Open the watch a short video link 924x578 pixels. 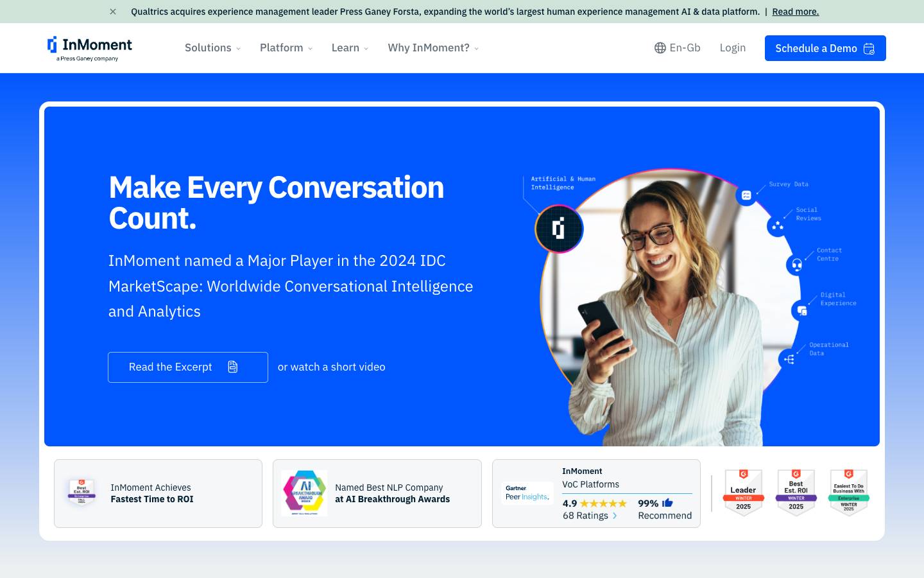tap(331, 367)
